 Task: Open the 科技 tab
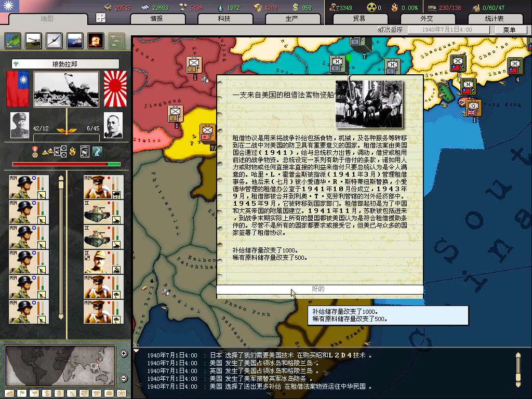pos(224,19)
